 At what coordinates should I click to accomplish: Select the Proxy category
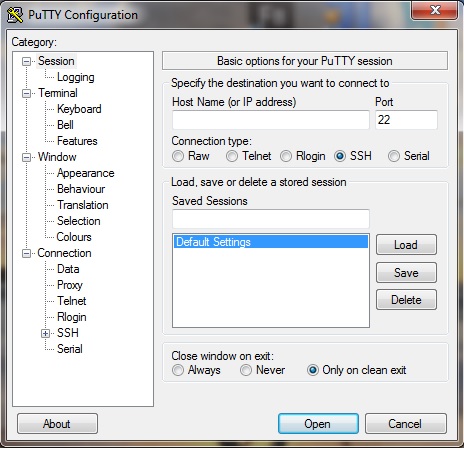pos(70,285)
